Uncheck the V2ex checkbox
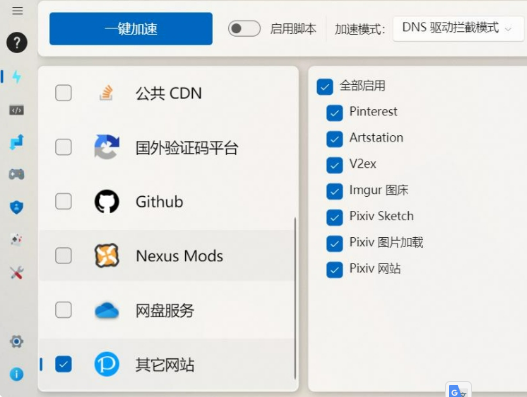The width and height of the screenshot is (527, 397). 334,165
